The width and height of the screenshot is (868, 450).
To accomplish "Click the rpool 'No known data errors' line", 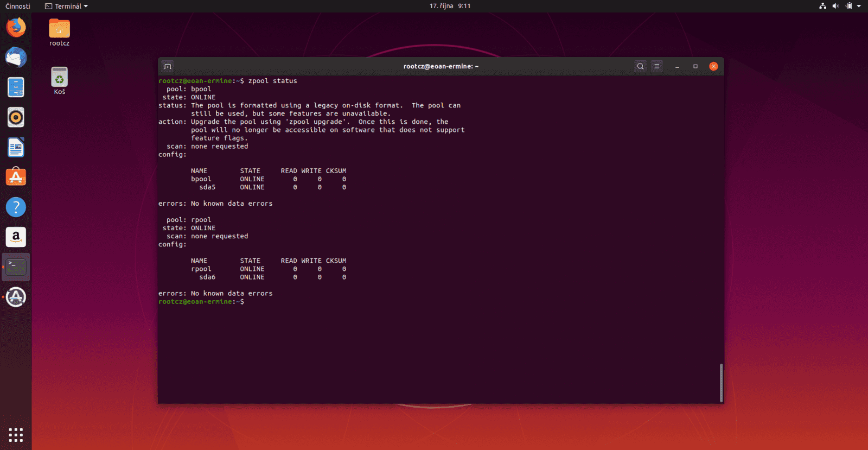I will click(x=215, y=294).
